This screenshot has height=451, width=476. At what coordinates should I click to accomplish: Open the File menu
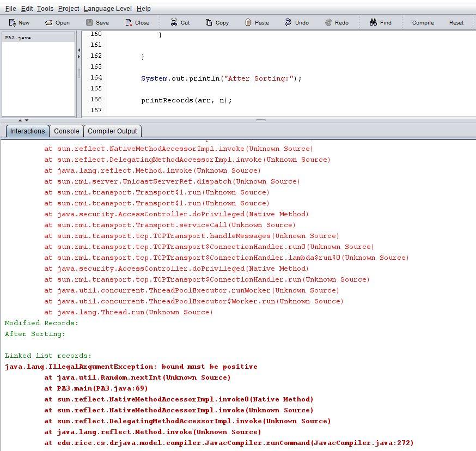coord(11,9)
